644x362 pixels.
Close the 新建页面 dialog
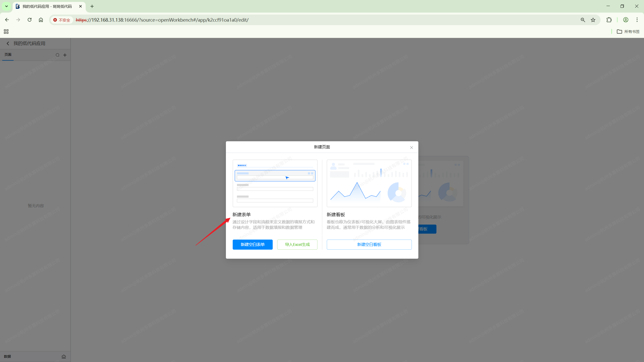tap(411, 148)
